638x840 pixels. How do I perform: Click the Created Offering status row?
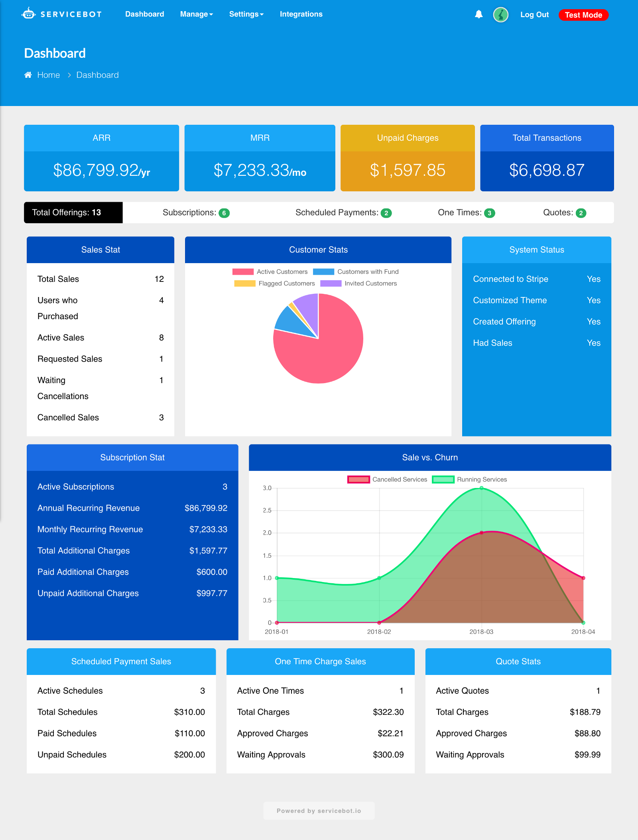click(537, 322)
